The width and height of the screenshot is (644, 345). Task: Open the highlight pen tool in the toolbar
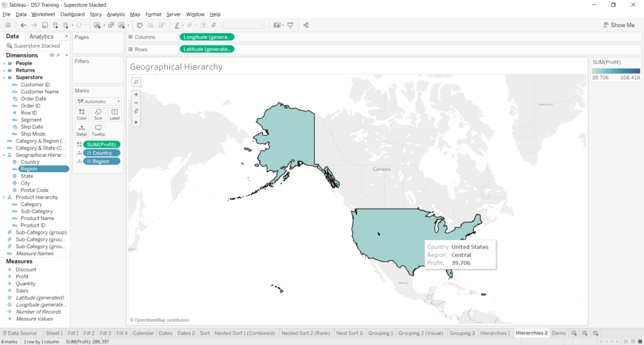(177, 25)
